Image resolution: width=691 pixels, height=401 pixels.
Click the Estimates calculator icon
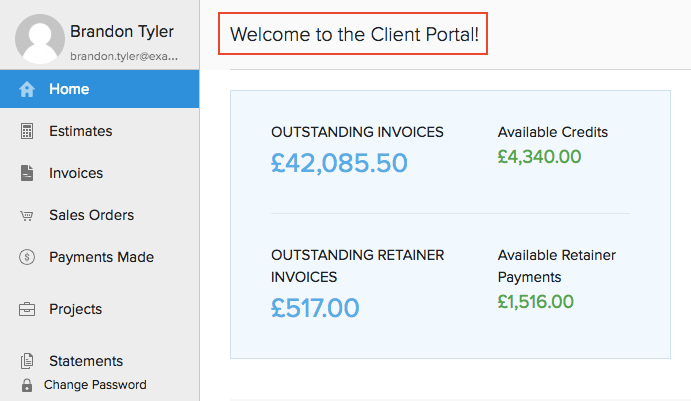pos(27,131)
